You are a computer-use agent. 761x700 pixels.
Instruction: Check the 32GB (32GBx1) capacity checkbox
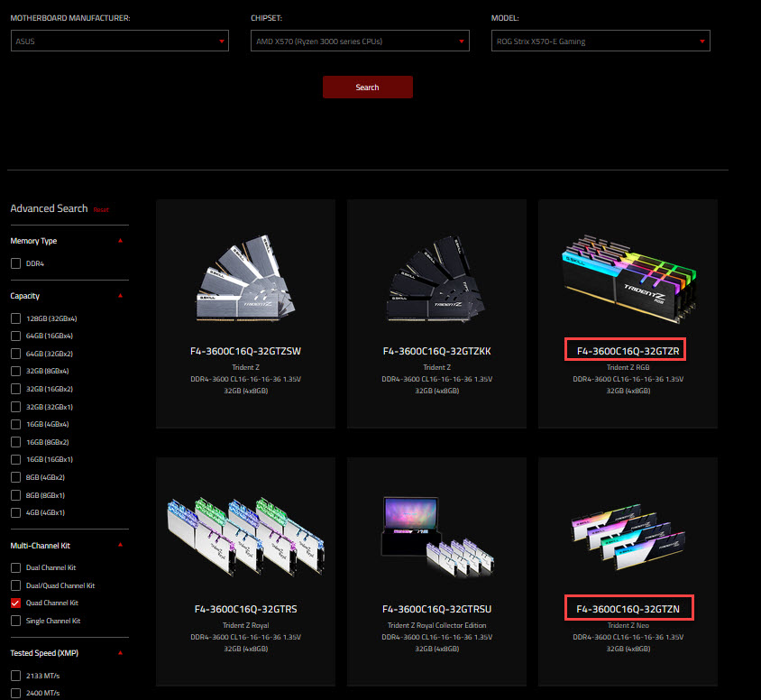coord(15,407)
